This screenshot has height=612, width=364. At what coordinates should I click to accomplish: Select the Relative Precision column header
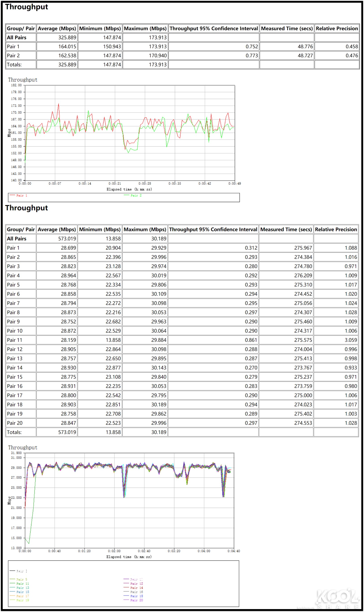(337, 29)
